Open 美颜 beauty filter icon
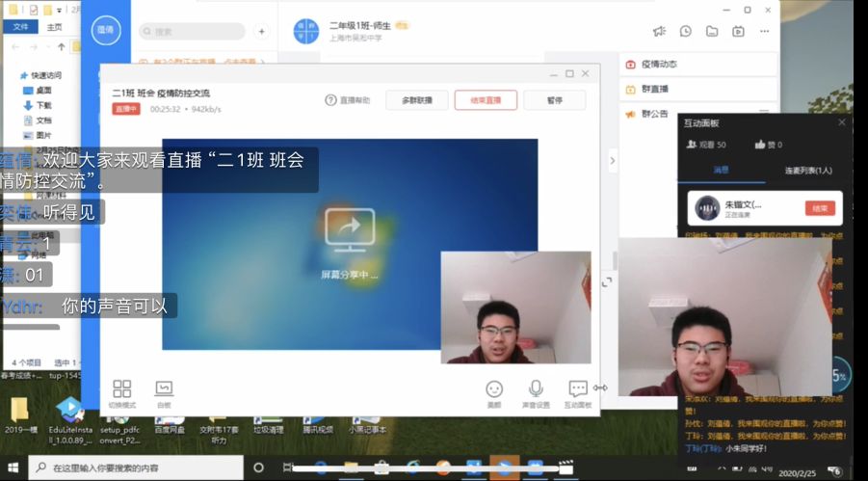 point(494,390)
